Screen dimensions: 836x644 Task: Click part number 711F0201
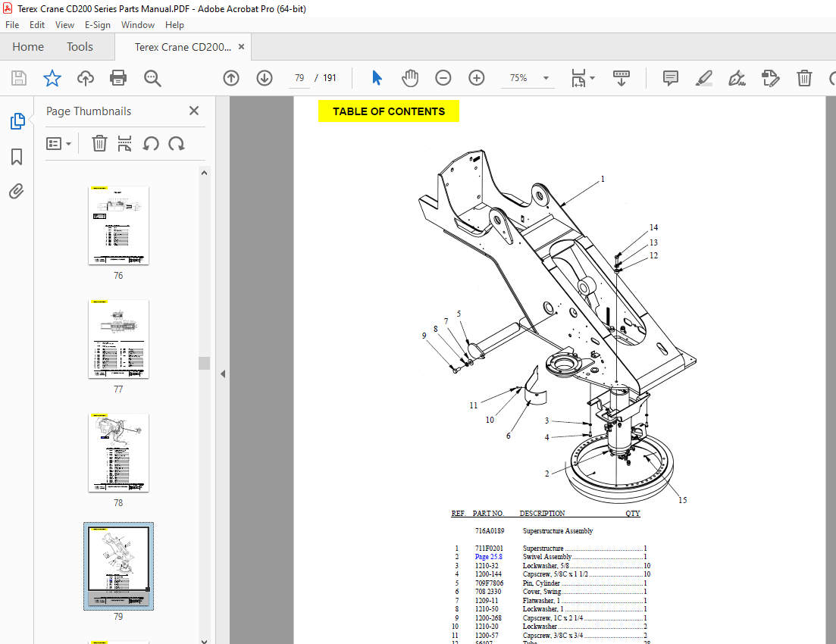click(489, 548)
